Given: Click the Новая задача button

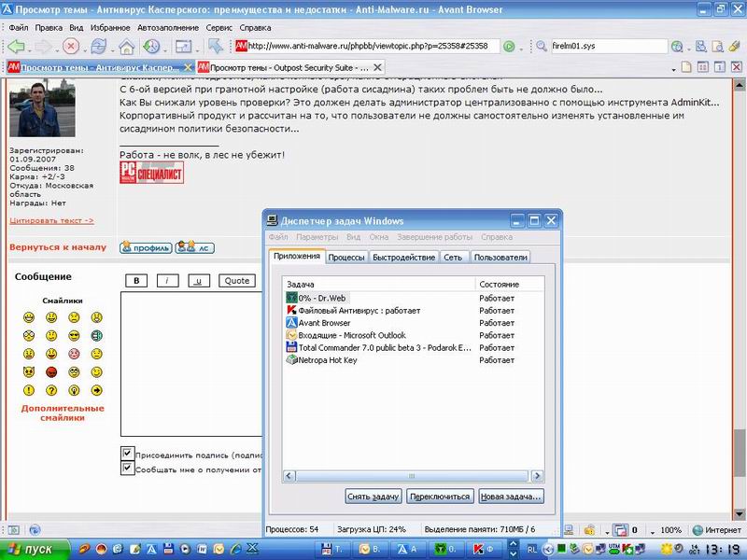Looking at the screenshot, I should click(x=511, y=497).
